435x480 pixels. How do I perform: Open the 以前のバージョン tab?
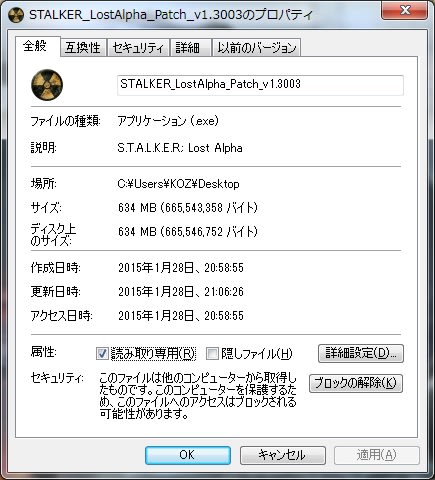click(257, 48)
